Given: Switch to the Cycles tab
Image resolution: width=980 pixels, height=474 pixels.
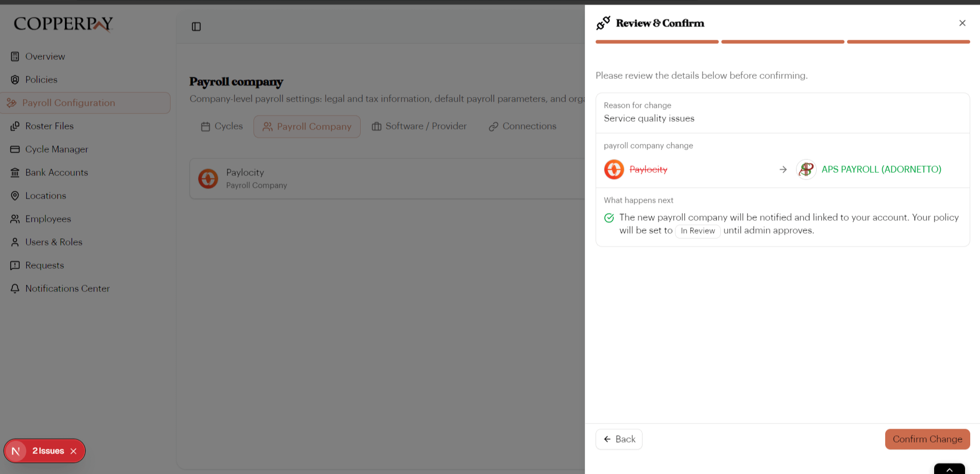Looking at the screenshot, I should point(221,126).
